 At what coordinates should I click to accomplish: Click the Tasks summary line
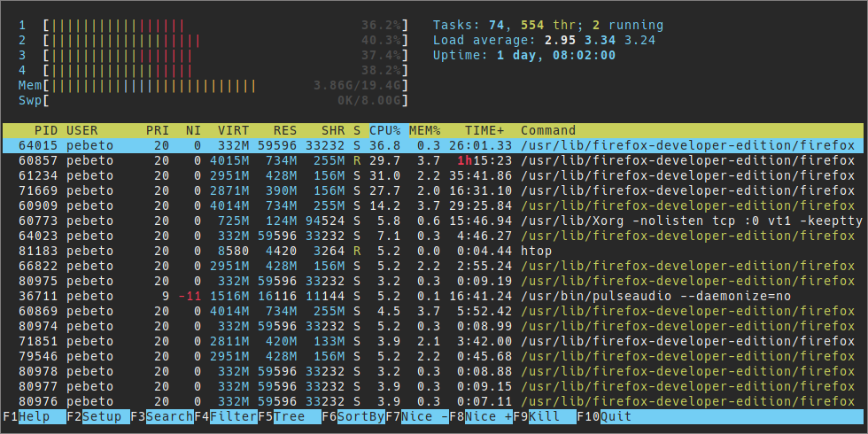coord(548,25)
